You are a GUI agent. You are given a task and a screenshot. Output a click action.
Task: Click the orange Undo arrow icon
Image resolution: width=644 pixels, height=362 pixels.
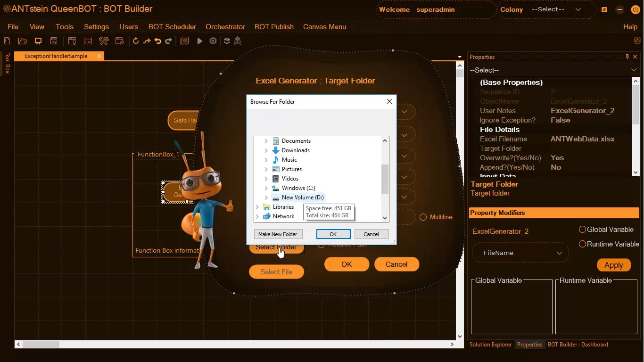tap(158, 41)
